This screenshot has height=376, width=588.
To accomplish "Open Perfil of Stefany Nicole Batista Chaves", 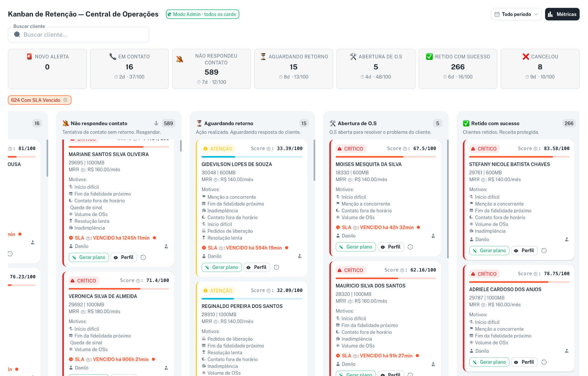I will point(524,250).
